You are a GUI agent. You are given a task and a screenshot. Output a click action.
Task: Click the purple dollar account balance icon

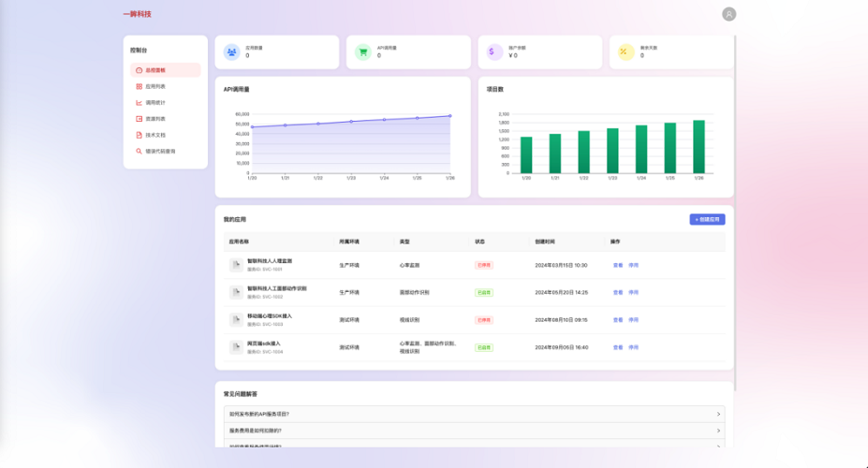tap(493, 52)
